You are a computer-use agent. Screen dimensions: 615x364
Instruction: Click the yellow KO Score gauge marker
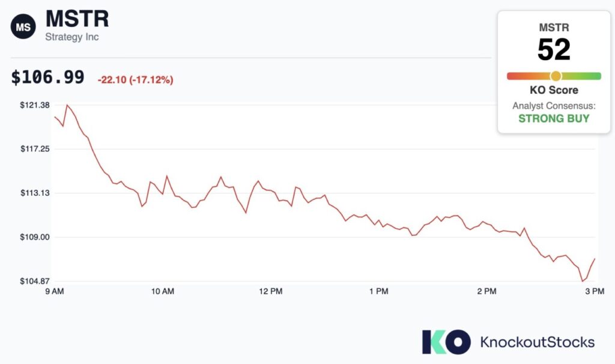[x=556, y=76]
